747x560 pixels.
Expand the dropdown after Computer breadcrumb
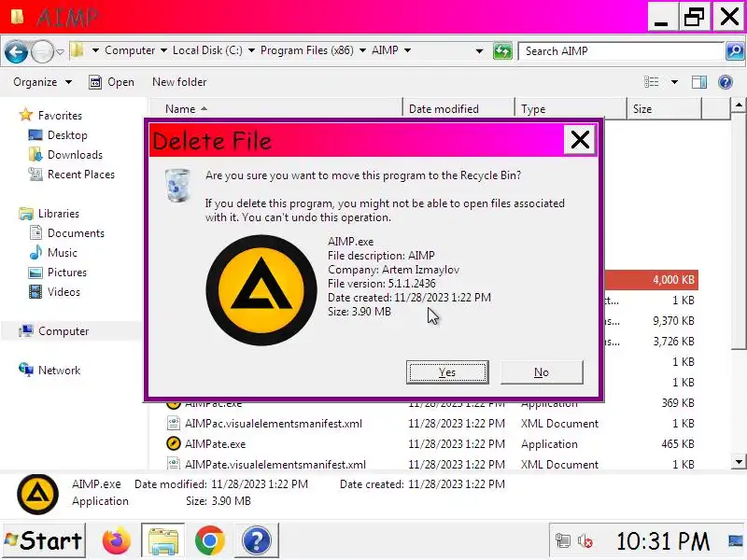(163, 50)
